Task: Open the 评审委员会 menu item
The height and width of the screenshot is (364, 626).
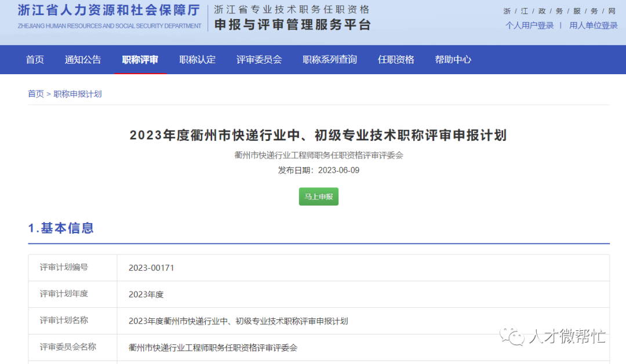Action: pos(259,59)
